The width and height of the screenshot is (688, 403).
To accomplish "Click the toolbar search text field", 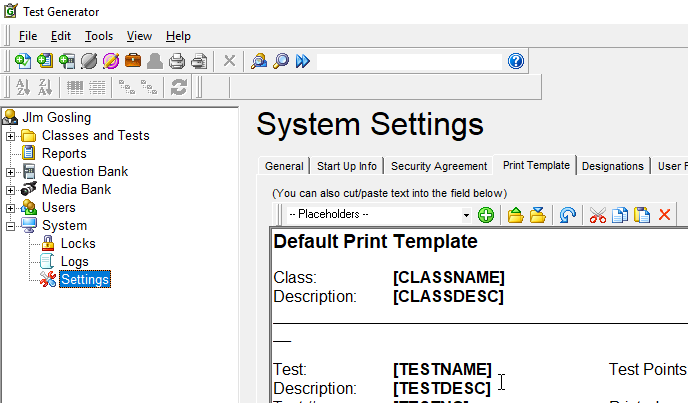I will pos(408,61).
